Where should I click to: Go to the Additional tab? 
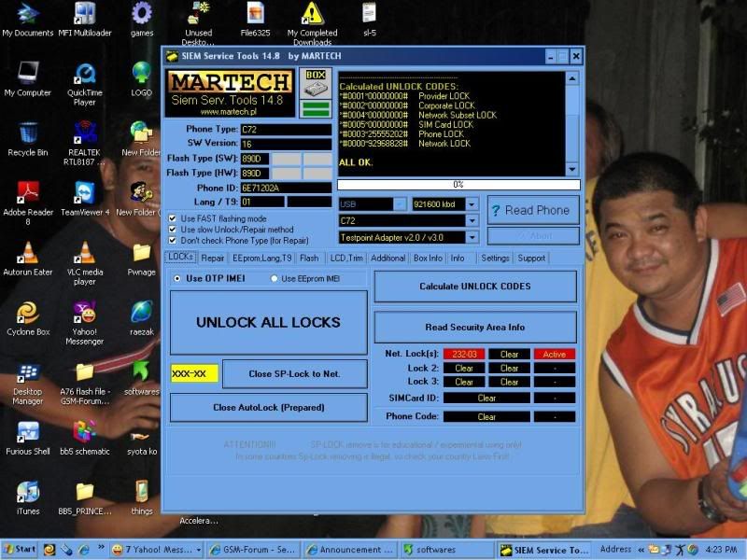click(x=388, y=259)
